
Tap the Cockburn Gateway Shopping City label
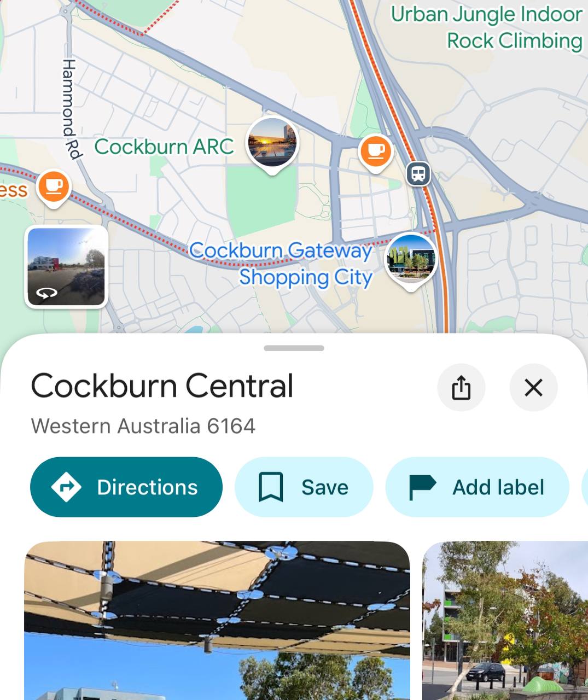(281, 264)
